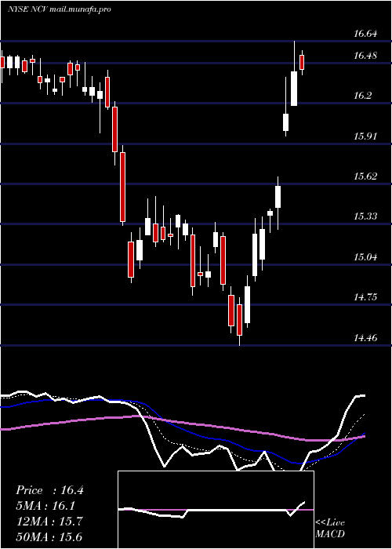Screen dimensions: 392x549
Task: Click the lowest red candle touching 14.46
Action: pyautogui.click(x=240, y=320)
